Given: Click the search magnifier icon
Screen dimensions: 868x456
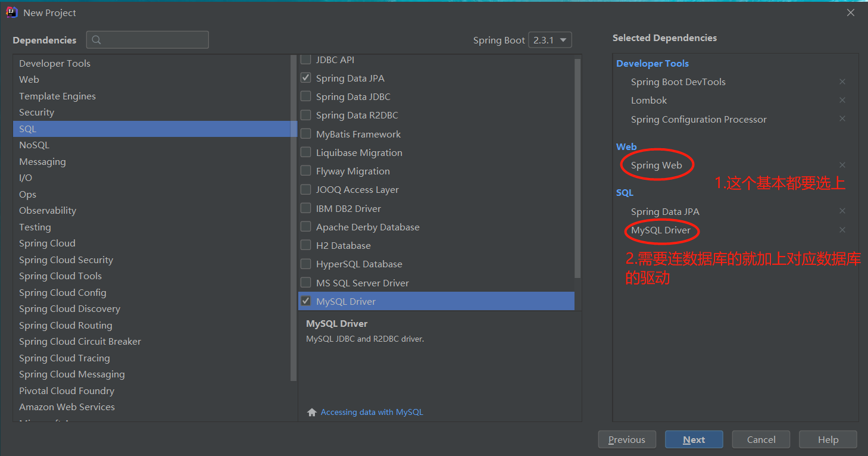Looking at the screenshot, I should coord(96,40).
